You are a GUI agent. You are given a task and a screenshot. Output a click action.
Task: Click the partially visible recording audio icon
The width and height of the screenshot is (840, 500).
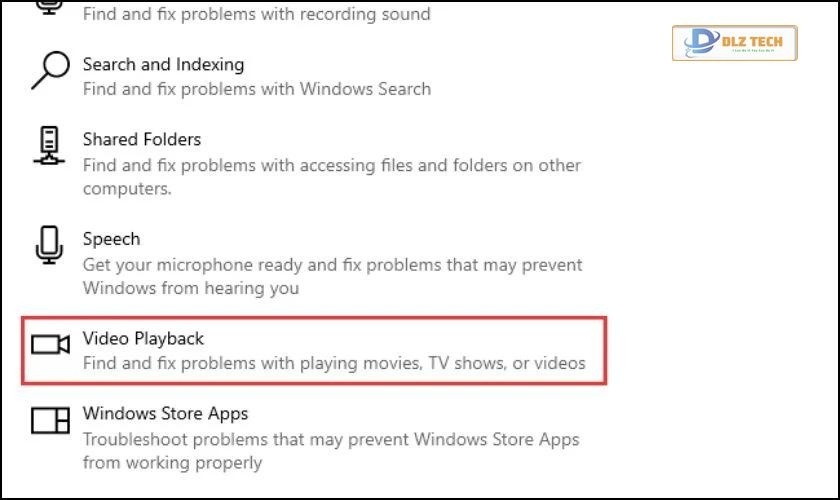point(49,6)
